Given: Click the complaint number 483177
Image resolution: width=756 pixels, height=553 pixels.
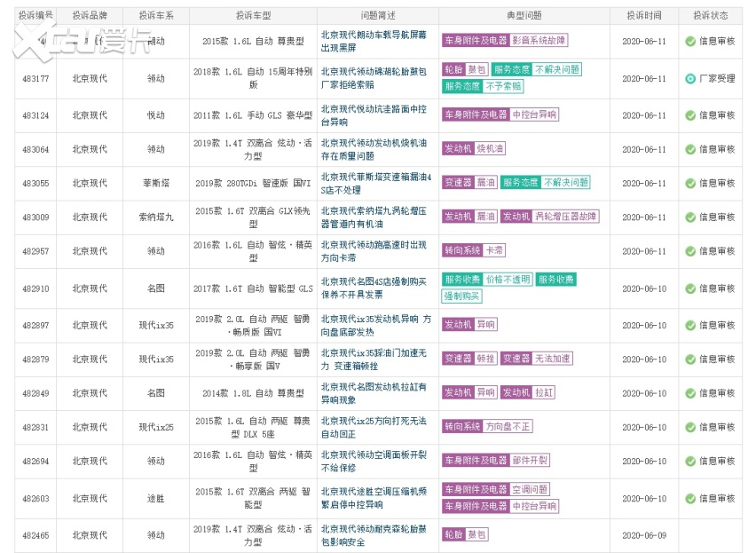Looking at the screenshot, I should (x=35, y=79).
